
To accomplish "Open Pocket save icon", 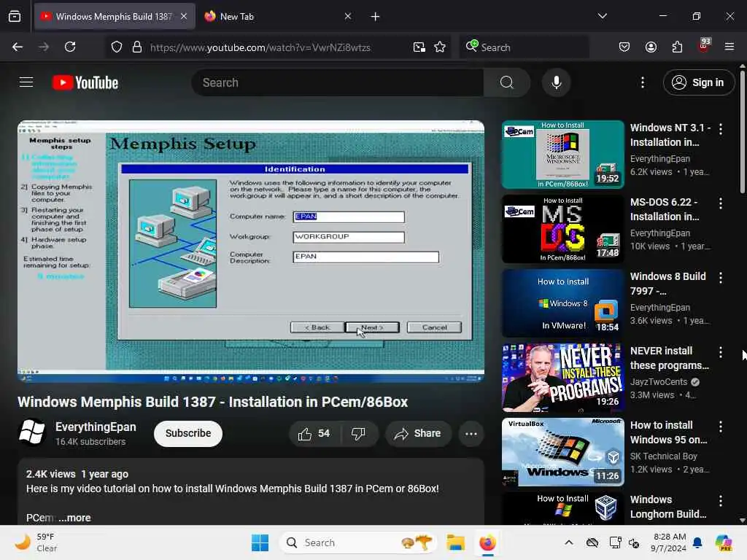I will coord(624,47).
